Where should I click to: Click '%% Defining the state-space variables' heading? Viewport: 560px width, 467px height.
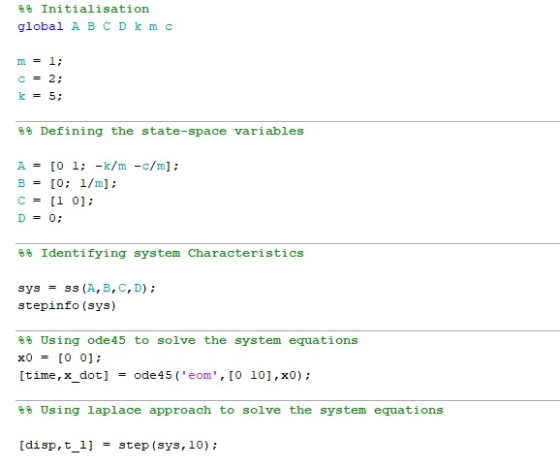pyautogui.click(x=161, y=131)
